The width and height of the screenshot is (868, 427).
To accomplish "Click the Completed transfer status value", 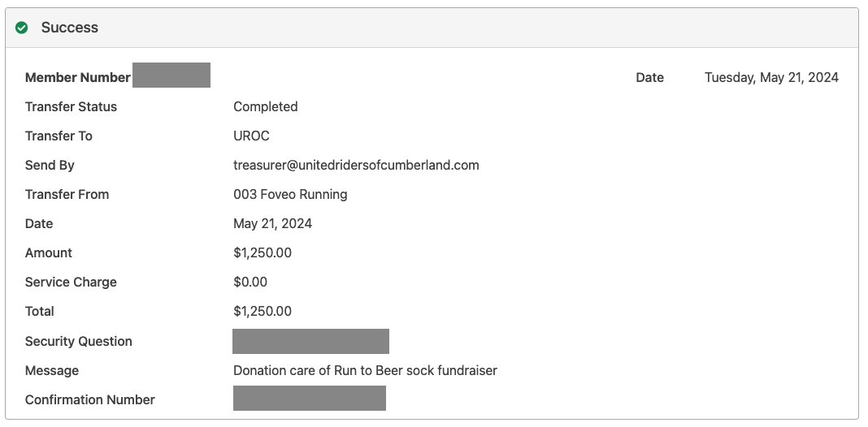I will tap(266, 107).
